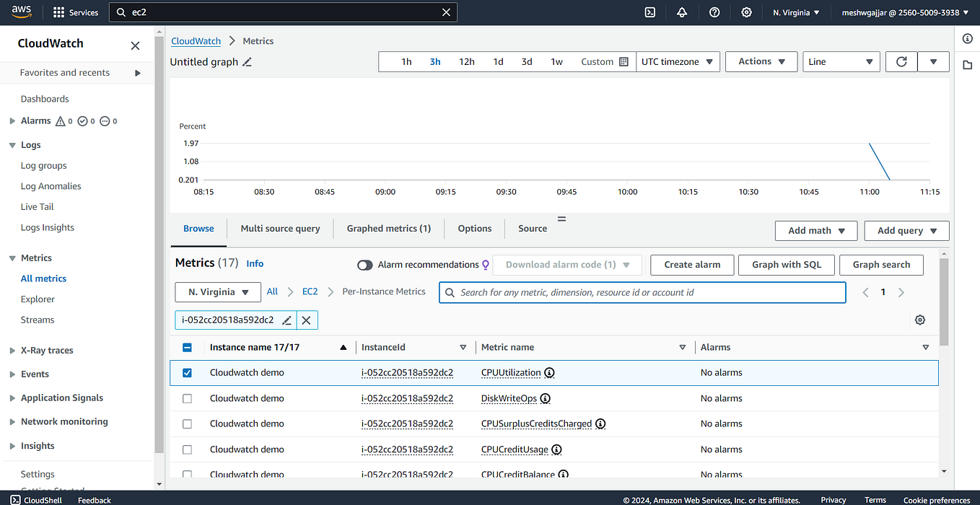The image size is (980, 505).
Task: Open the top bar settings gear
Action: pyautogui.click(x=746, y=12)
